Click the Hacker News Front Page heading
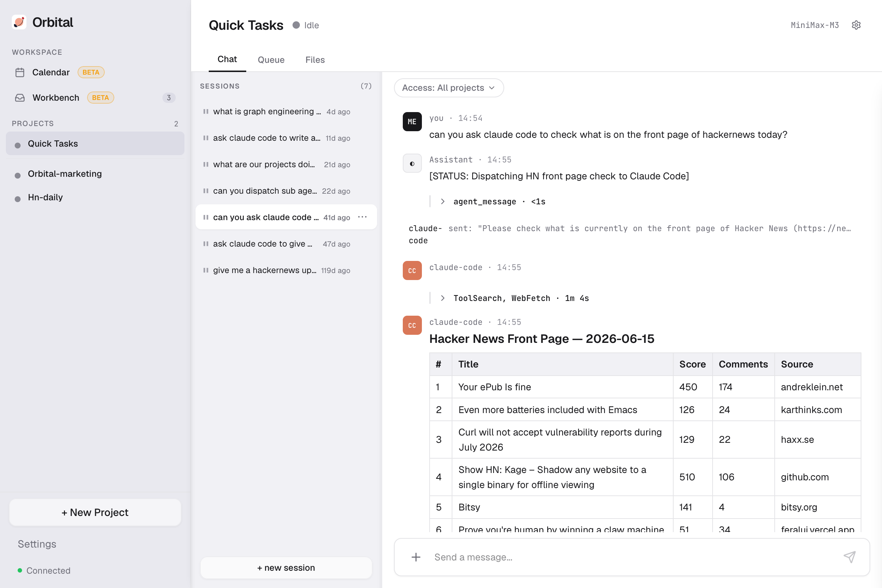 tap(541, 338)
